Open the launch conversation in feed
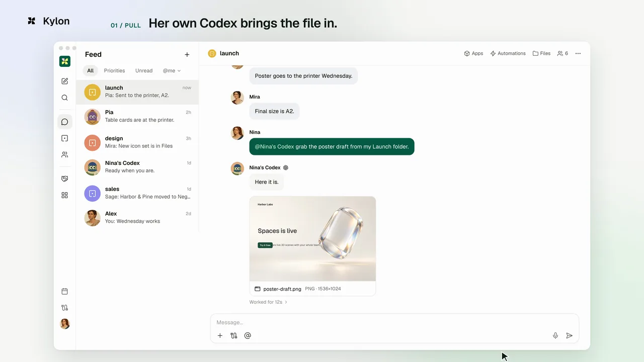This screenshot has width=644, height=362. click(137, 92)
